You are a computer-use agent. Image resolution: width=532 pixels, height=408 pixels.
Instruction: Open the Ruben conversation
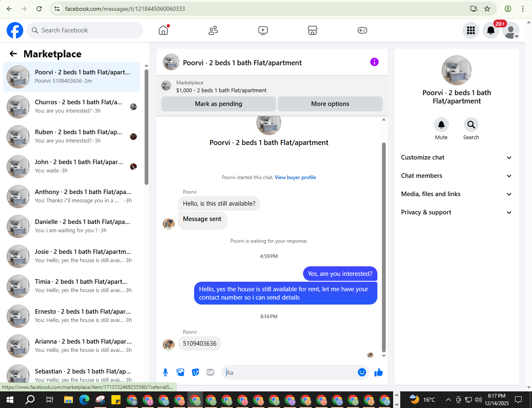(x=71, y=137)
